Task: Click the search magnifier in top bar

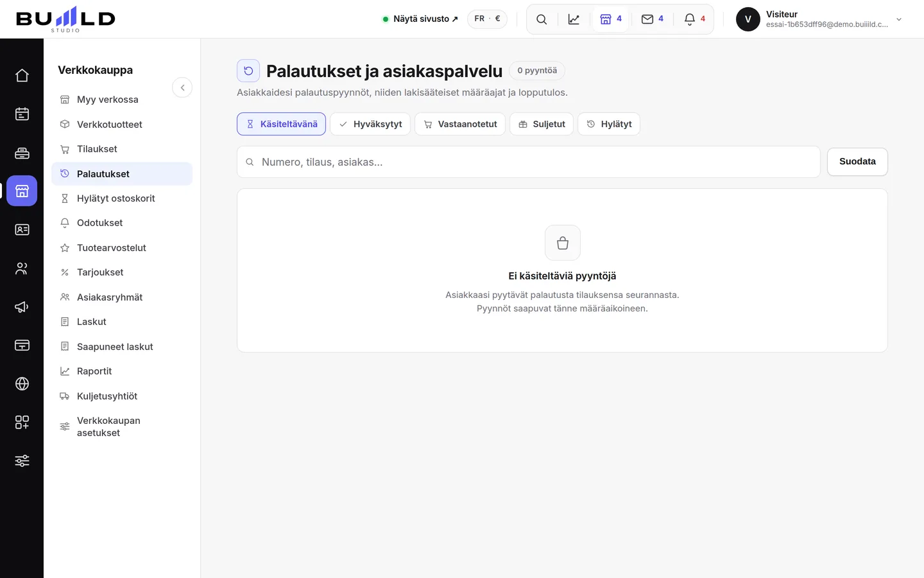Action: point(542,19)
